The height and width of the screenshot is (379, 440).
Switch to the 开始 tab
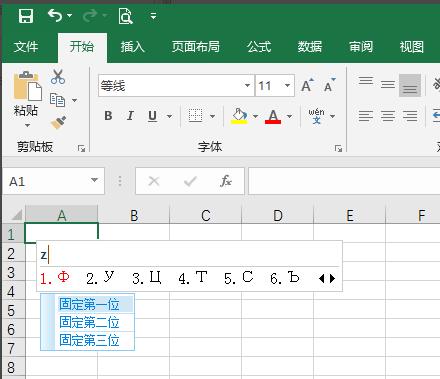pyautogui.click(x=82, y=47)
